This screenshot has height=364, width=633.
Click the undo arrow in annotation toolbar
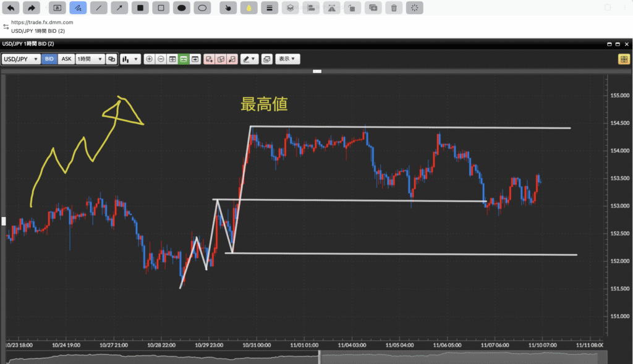click(11, 8)
